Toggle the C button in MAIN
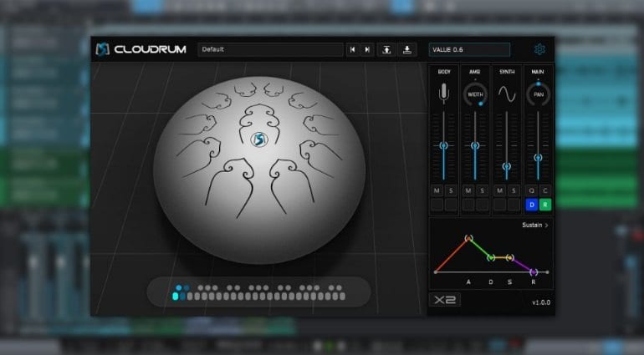This screenshot has height=355, width=644. [x=545, y=190]
